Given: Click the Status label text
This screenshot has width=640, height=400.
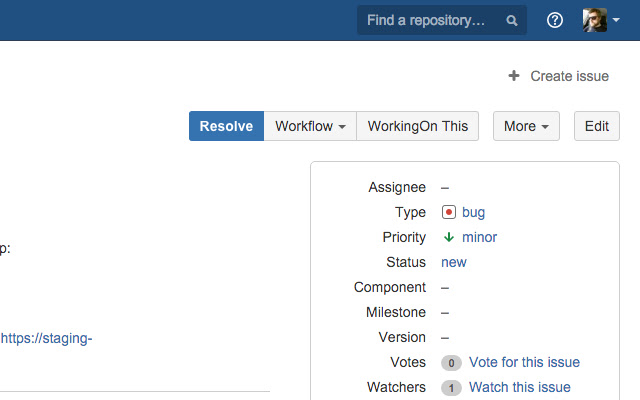Looking at the screenshot, I should pos(406,262).
